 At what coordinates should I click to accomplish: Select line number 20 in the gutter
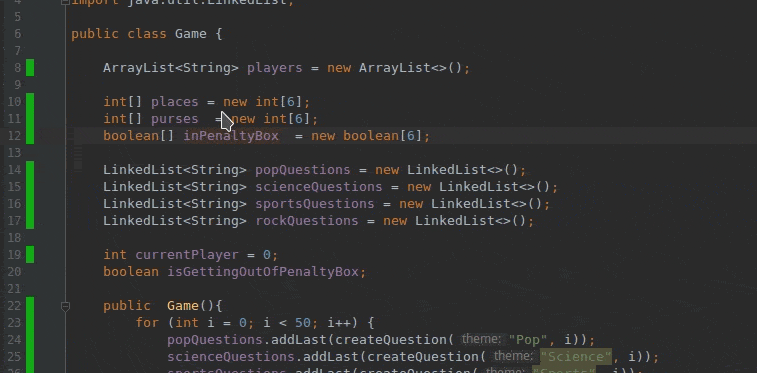click(x=14, y=272)
